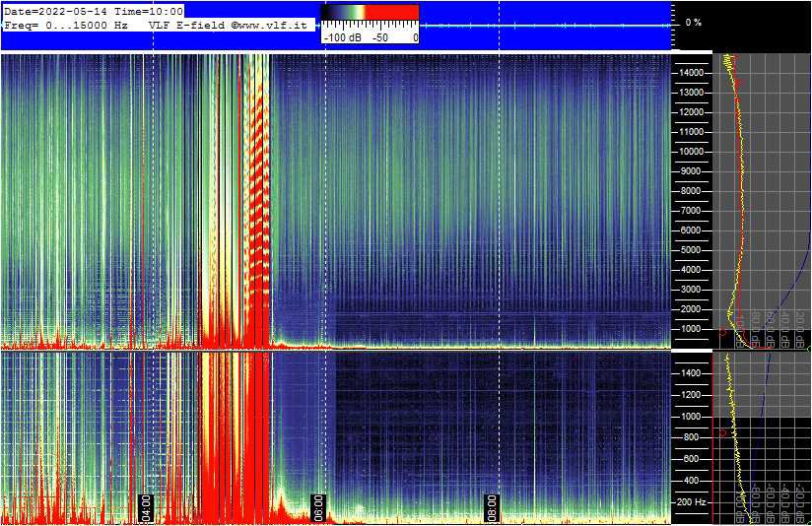Click the red circle marker in lower spectrum graph
Screen dimensions: 812x526
coord(721,432)
